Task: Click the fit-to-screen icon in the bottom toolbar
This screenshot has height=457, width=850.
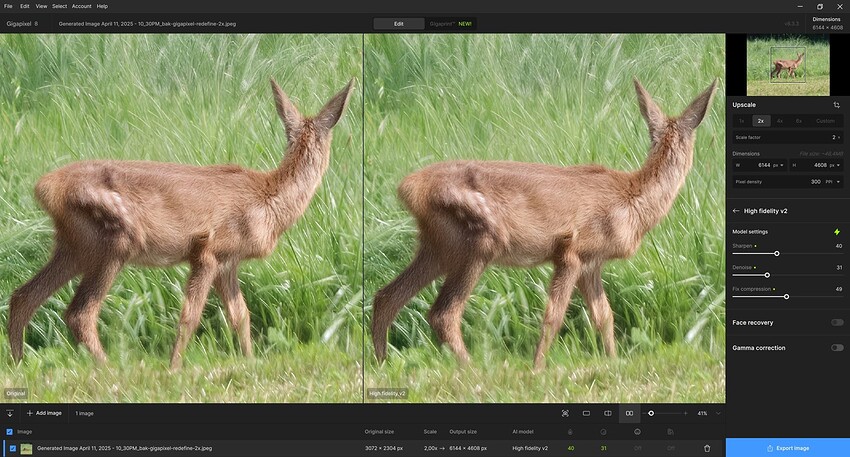Action: pos(565,413)
